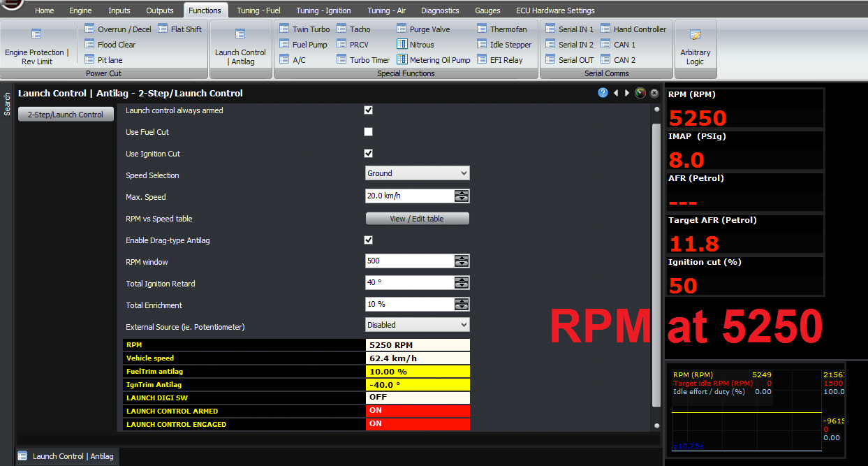Switch to Outputs ribbon tab
Viewport: 868px width, 466px height.
coord(160,10)
